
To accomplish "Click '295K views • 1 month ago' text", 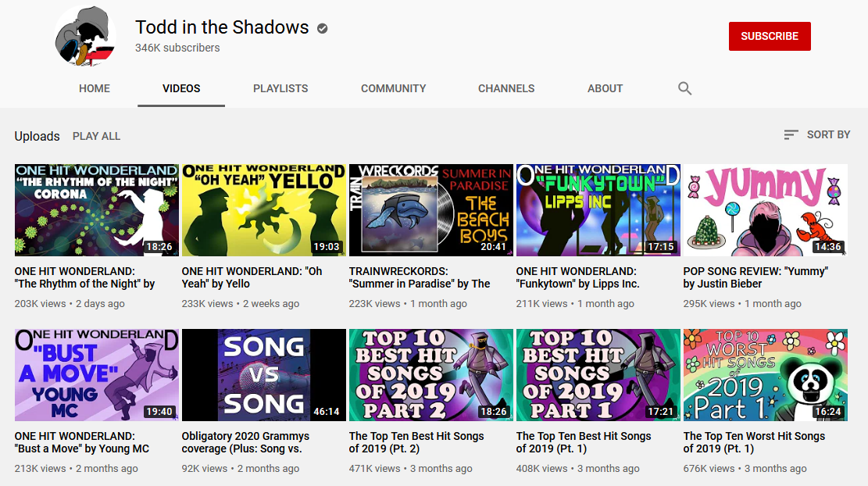I will (x=742, y=303).
